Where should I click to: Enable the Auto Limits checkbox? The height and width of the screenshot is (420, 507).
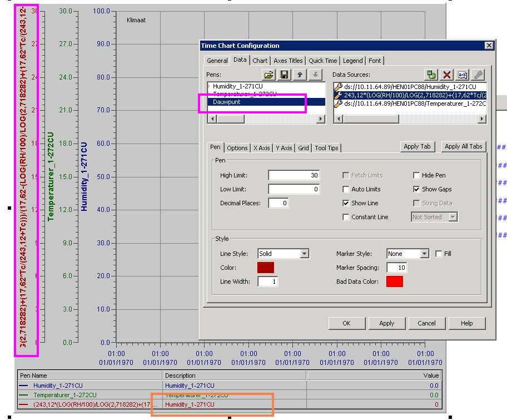tap(346, 189)
